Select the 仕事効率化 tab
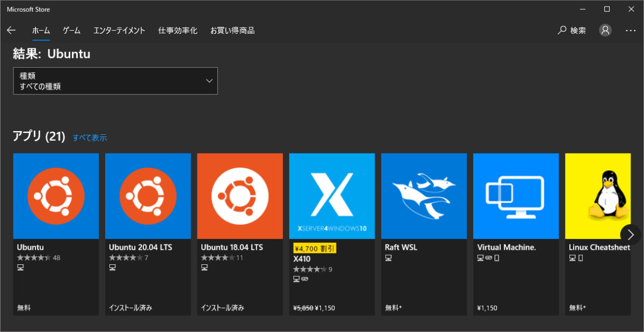Viewport: 644px width, 332px height. (178, 31)
